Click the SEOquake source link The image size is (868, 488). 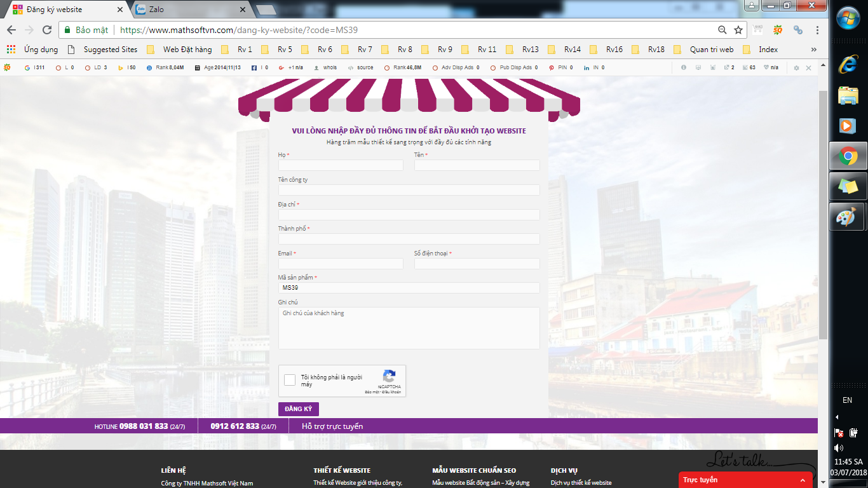(x=361, y=67)
